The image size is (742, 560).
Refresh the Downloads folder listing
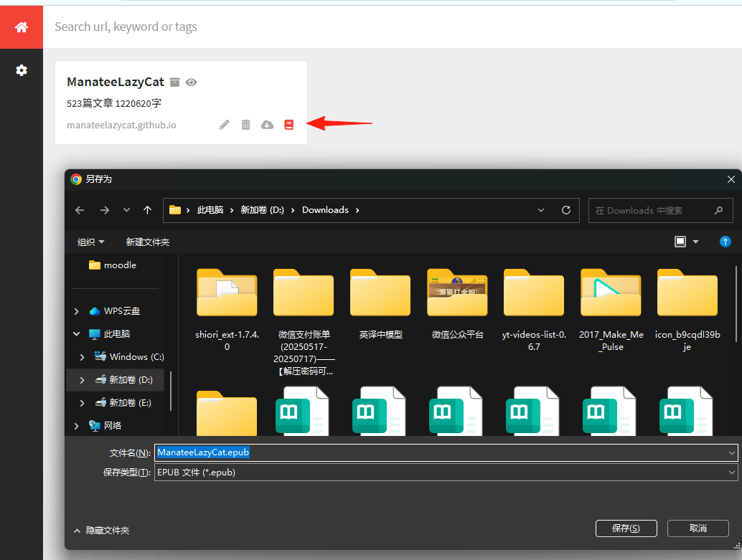click(x=566, y=210)
